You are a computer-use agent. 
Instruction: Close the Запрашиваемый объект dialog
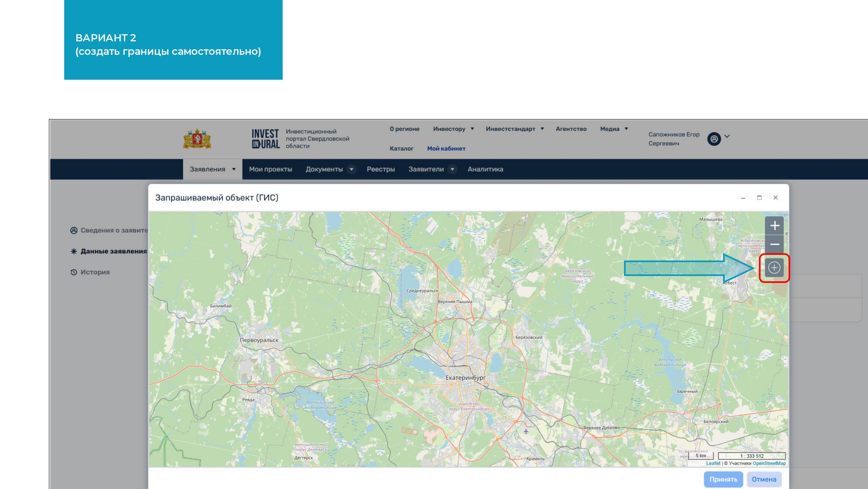[x=775, y=198]
